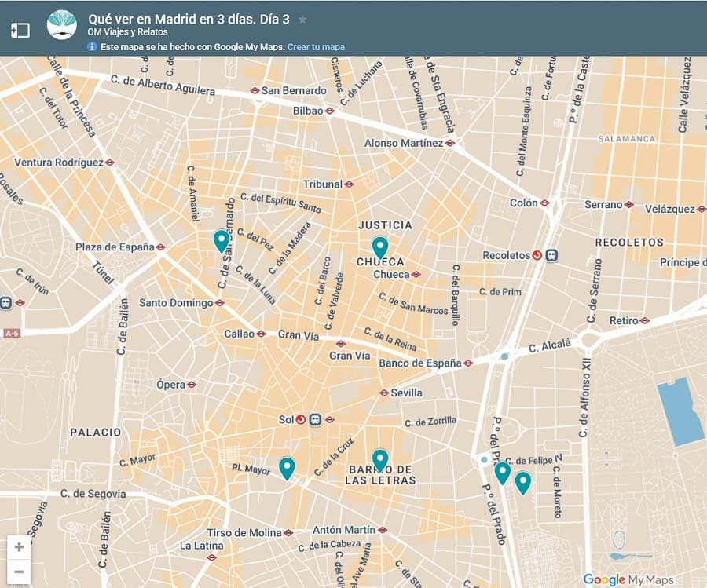
Task: Click the Tribunal metro icon
Action: point(349,184)
